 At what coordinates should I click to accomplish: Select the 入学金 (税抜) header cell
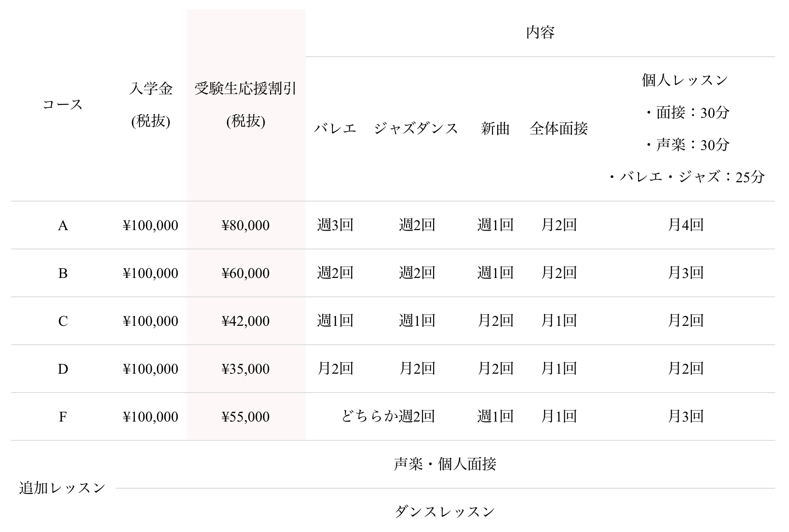[151, 104]
